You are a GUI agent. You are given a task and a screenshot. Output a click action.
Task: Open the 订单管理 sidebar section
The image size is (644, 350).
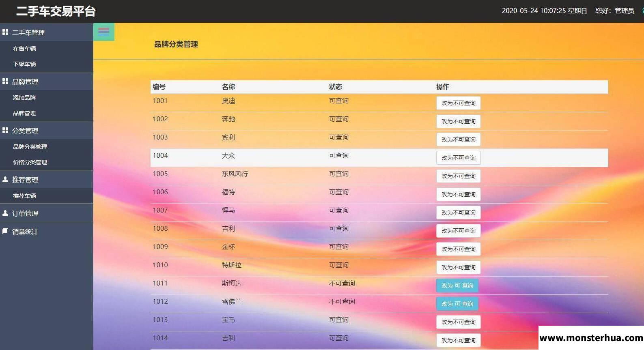[47, 213]
